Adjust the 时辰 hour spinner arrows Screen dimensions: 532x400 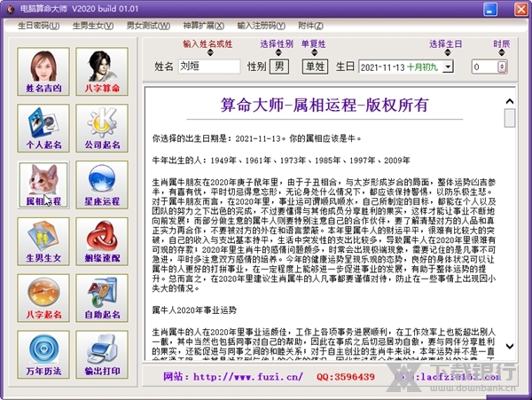coord(502,67)
